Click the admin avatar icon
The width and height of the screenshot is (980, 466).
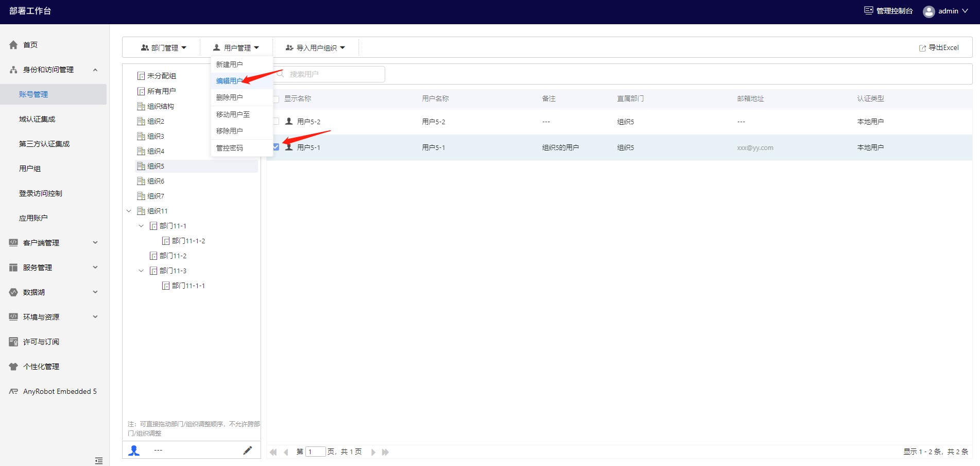(929, 11)
